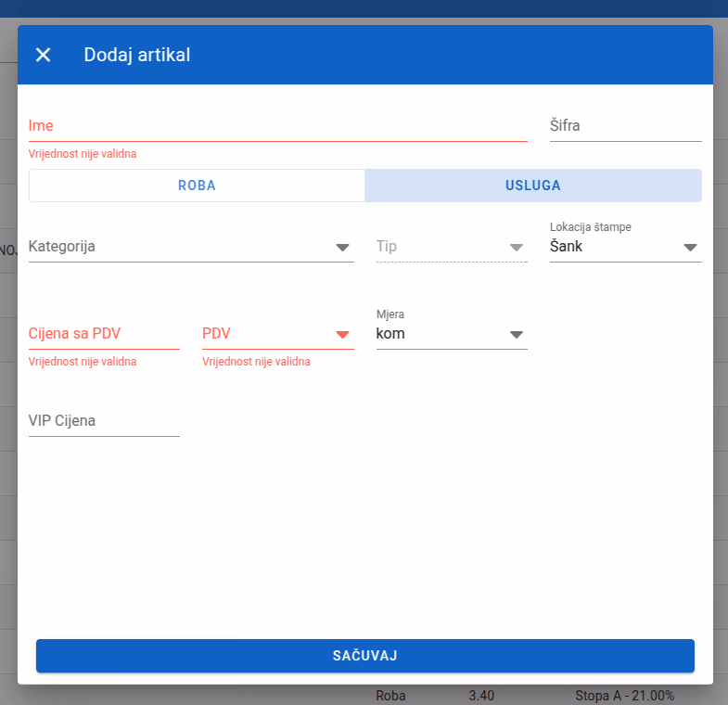The width and height of the screenshot is (728, 705).
Task: Click the '3.40' value in background table
Action: [481, 695]
